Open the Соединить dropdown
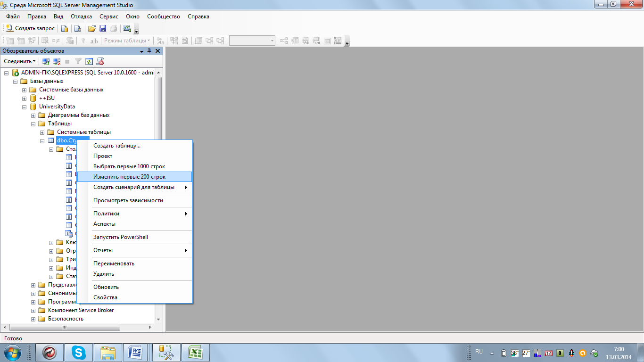The width and height of the screenshot is (644, 362). (x=20, y=61)
